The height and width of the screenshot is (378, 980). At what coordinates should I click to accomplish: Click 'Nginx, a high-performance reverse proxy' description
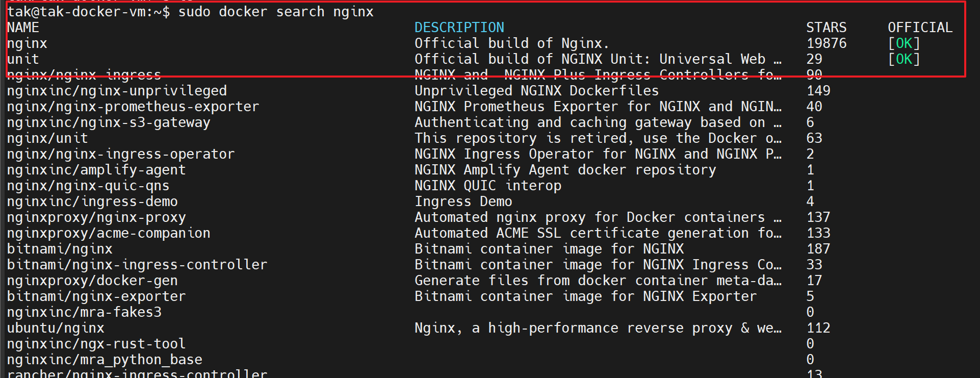click(x=598, y=328)
